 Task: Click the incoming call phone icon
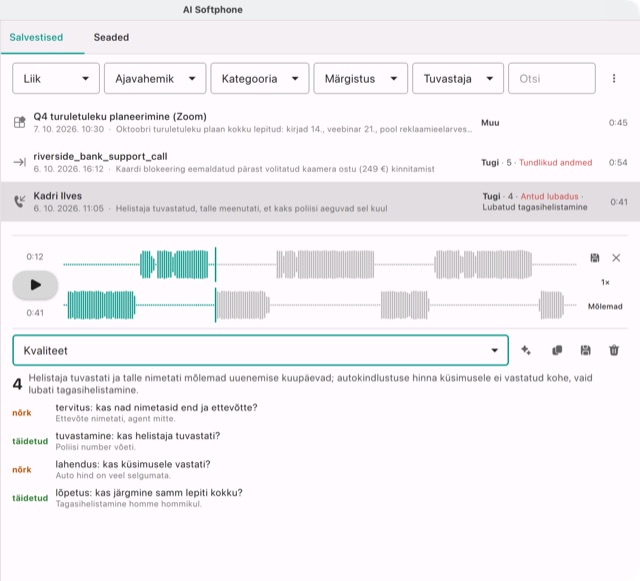20,201
